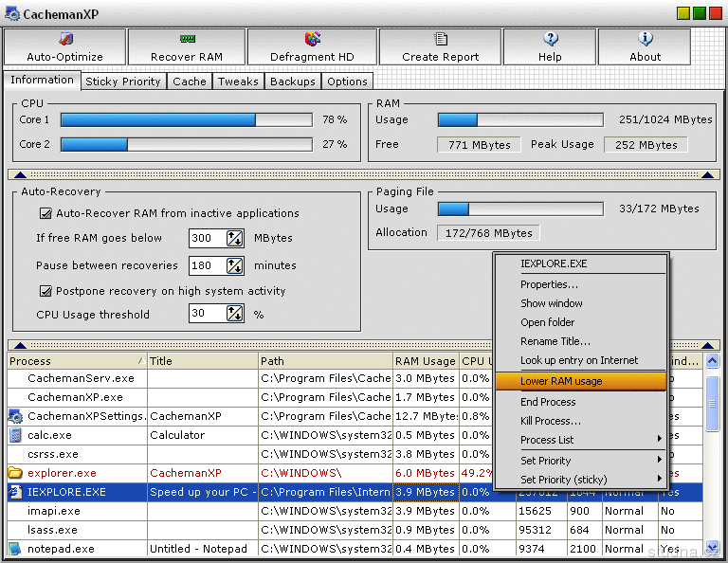Open the About info icon
This screenshot has width=728, height=563.
646,40
